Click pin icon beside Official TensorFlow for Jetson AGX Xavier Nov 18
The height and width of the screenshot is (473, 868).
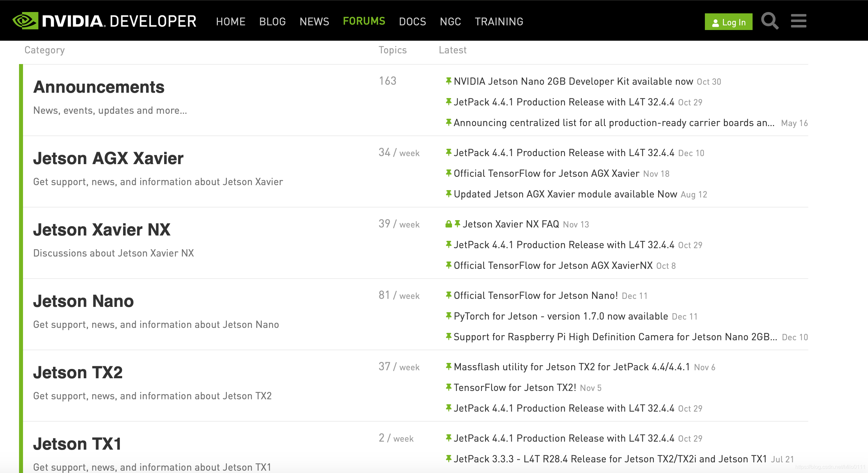point(448,173)
